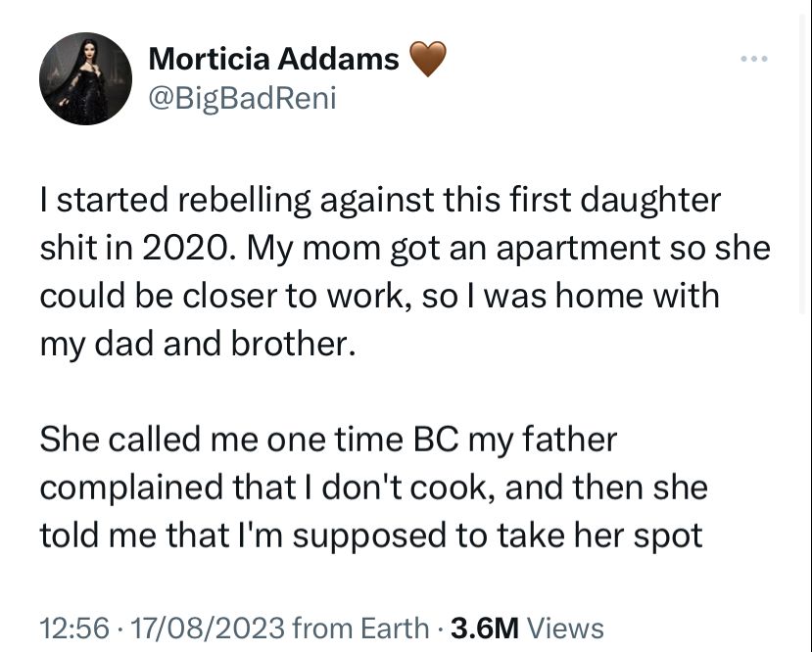Visit the @BigBadReni handle

pos(242,98)
